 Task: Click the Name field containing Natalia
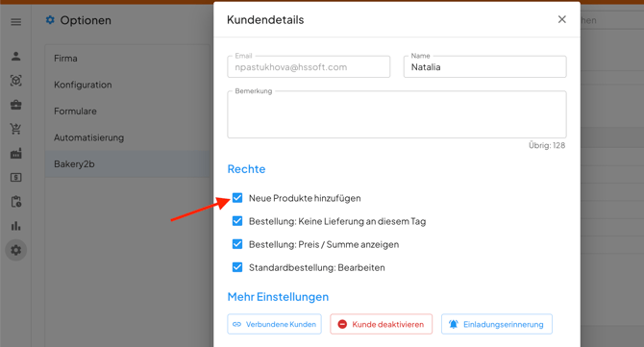click(x=485, y=67)
